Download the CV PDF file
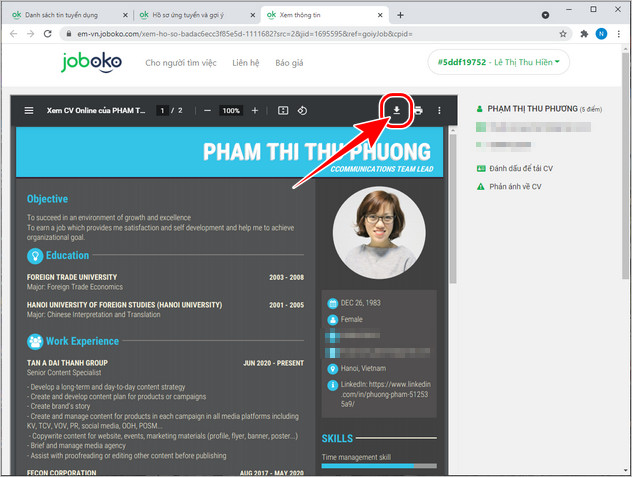632x477 pixels. 397,110
